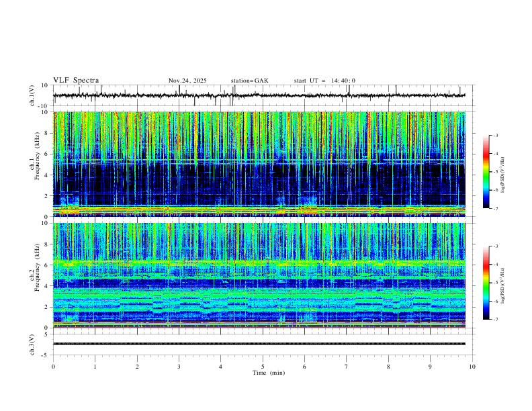
Task: Click the 'ch.3(V)' axis label
Action: click(x=32, y=345)
